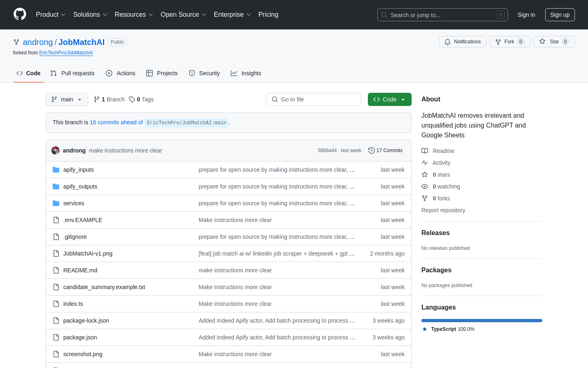The height and width of the screenshot is (368, 588).
Task: Click the services folder icon
Action: (x=56, y=203)
